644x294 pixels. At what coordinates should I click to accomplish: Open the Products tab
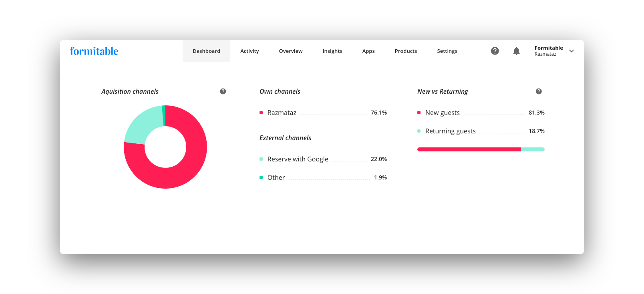click(406, 51)
